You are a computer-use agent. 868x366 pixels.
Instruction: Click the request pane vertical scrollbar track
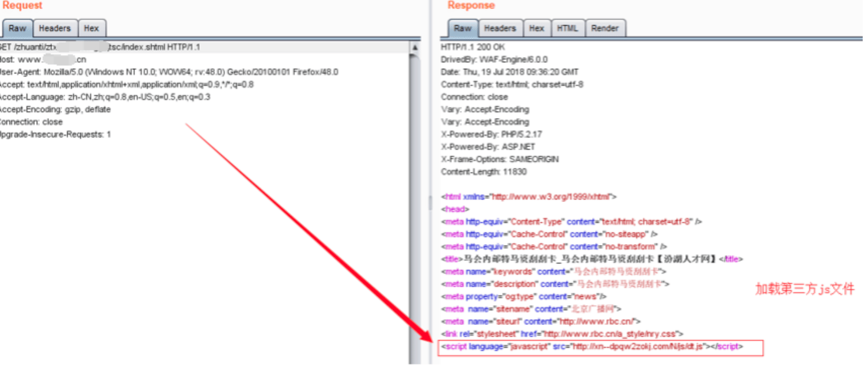click(415, 208)
